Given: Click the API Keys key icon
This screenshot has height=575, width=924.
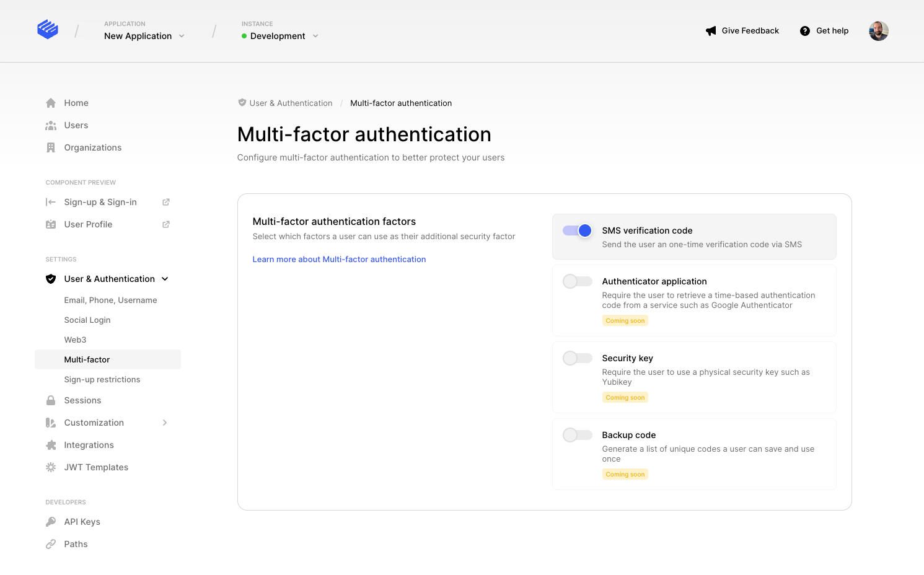Looking at the screenshot, I should (x=51, y=521).
